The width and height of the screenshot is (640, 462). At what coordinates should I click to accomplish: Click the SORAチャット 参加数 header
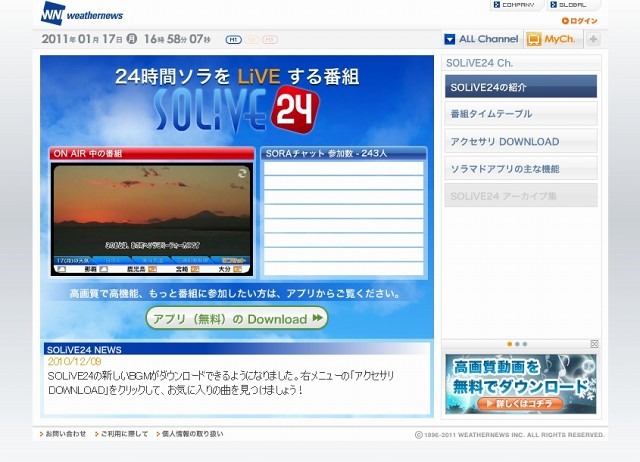tap(344, 153)
